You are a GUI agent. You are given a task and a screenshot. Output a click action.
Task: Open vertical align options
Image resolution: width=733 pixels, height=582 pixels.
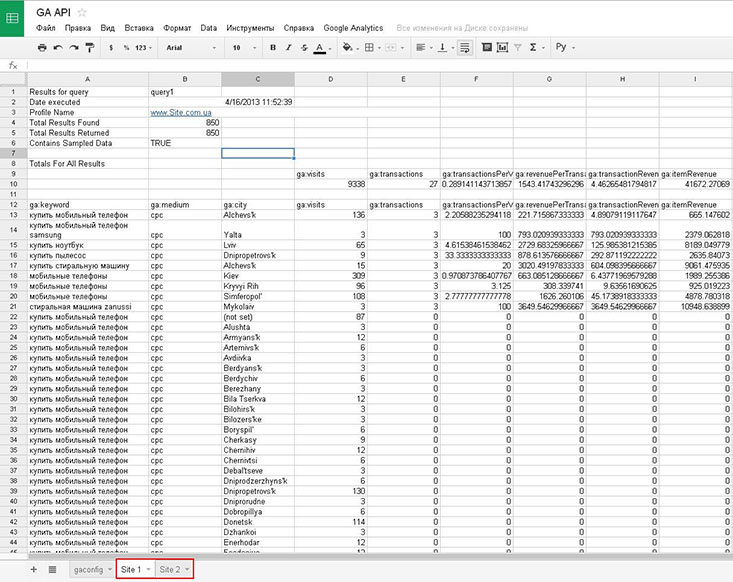tap(445, 48)
